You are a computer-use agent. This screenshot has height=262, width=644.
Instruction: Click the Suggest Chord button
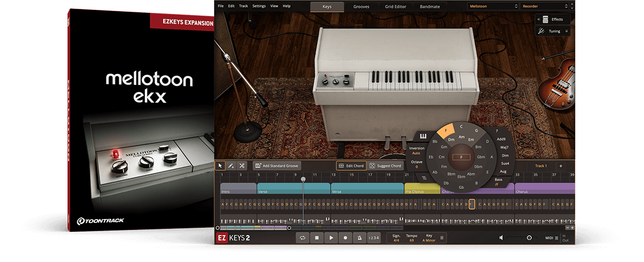coord(385,166)
